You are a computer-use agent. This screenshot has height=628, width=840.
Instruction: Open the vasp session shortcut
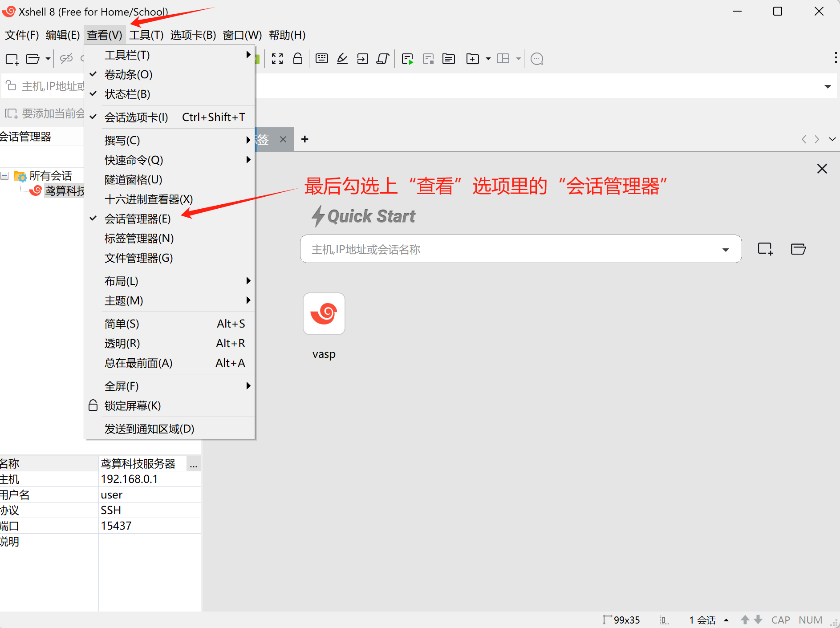tap(324, 314)
